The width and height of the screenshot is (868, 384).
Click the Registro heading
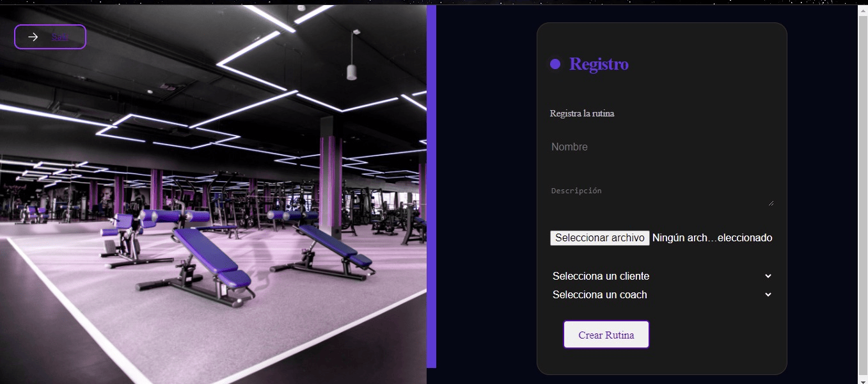599,64
